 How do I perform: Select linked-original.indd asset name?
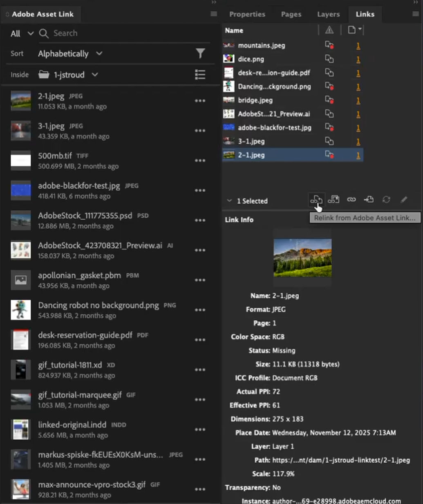[x=72, y=425]
